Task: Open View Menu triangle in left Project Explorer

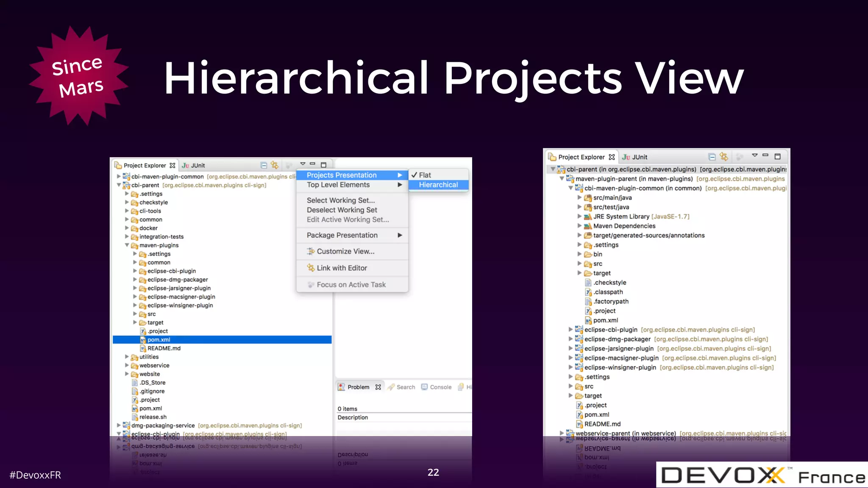Action: point(303,164)
